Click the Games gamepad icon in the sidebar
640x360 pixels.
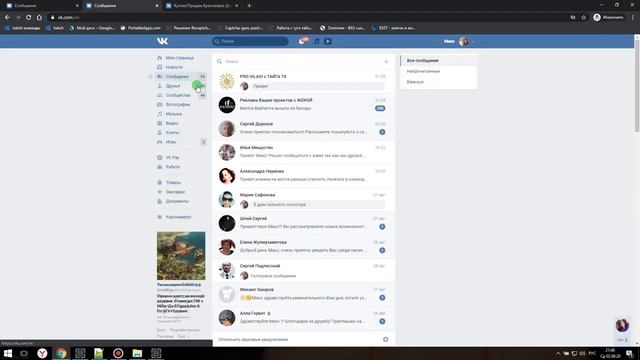160,142
